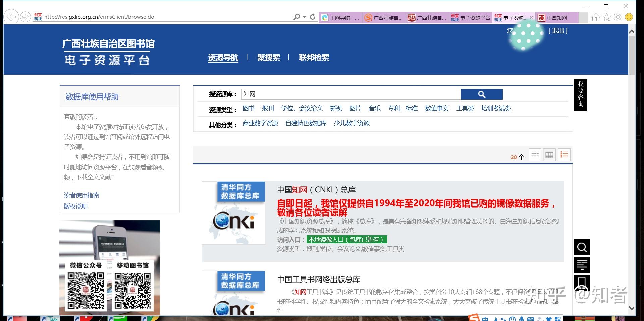
Task: Click the browser forward arrow button
Action: point(25,17)
